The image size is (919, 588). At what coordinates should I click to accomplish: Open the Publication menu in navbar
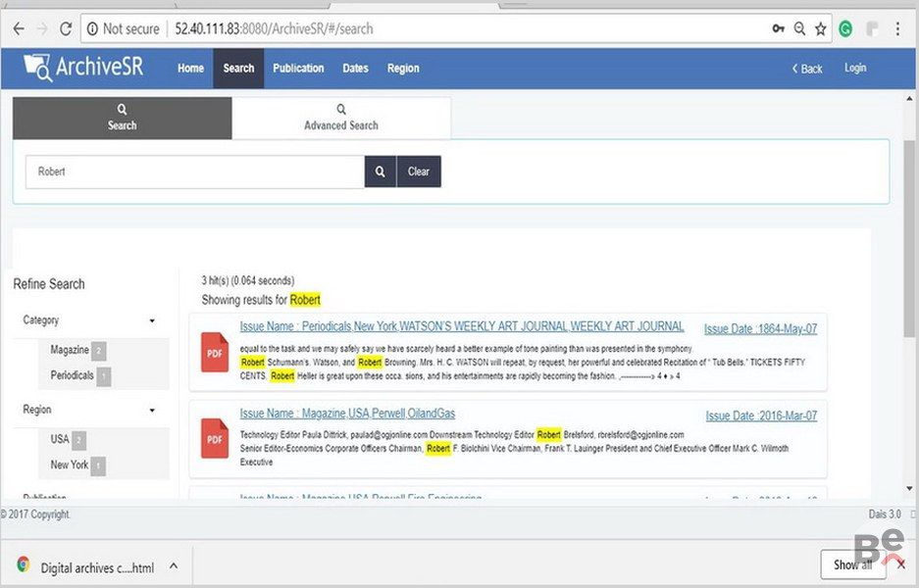[298, 69]
